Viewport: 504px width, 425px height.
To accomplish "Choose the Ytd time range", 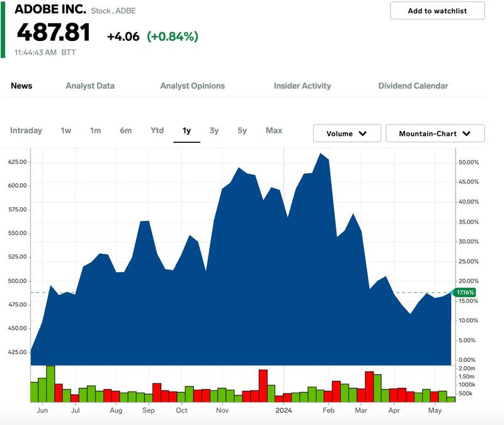I will (x=157, y=130).
